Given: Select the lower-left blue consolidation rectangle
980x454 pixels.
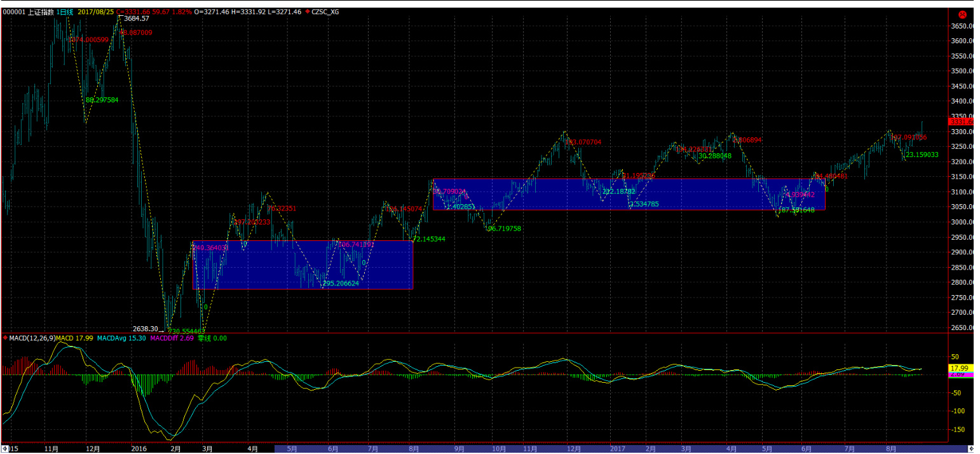Looking at the screenshot, I should 303,265.
